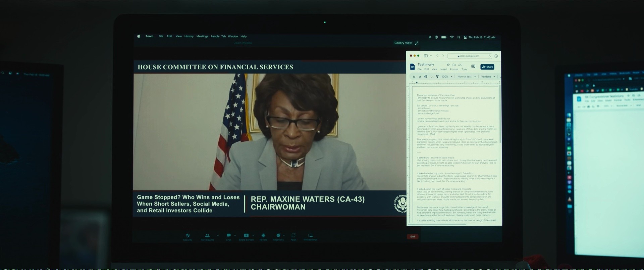Open the Insert menu in Google Docs

444,69
